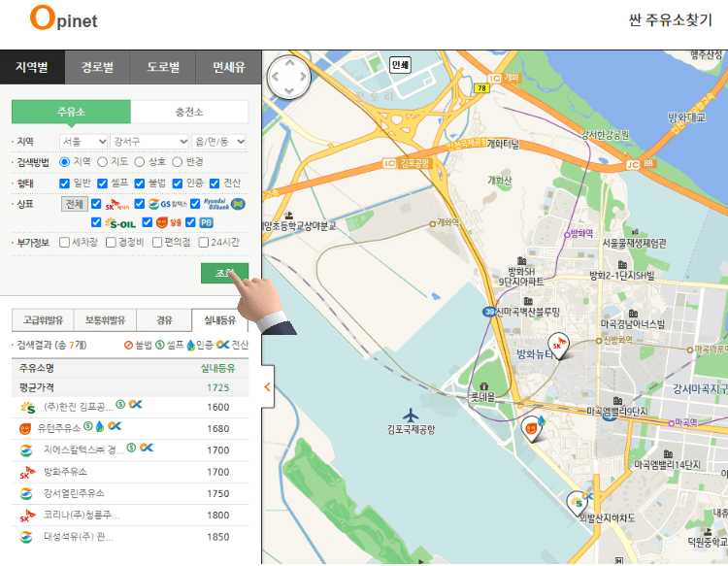Viewport: 728px width, 566px height.
Task: Toggle 전산 type checkbox
Action: [215, 183]
